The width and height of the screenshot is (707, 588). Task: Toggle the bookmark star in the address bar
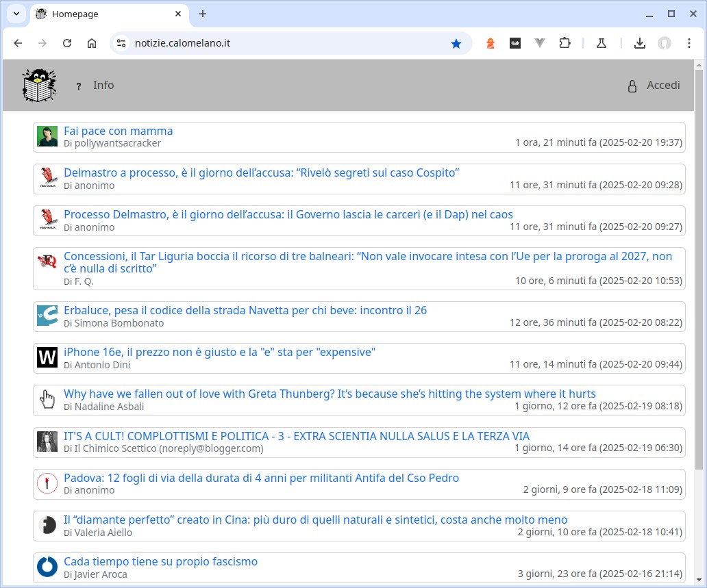point(456,42)
